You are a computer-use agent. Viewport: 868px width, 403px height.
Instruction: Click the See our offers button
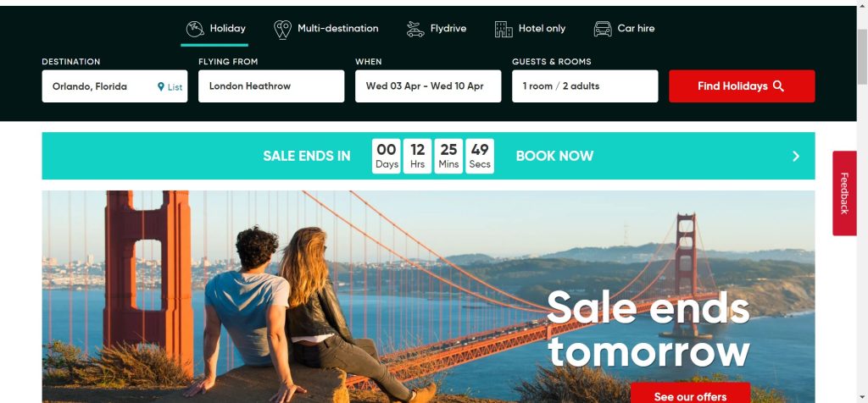(690, 393)
